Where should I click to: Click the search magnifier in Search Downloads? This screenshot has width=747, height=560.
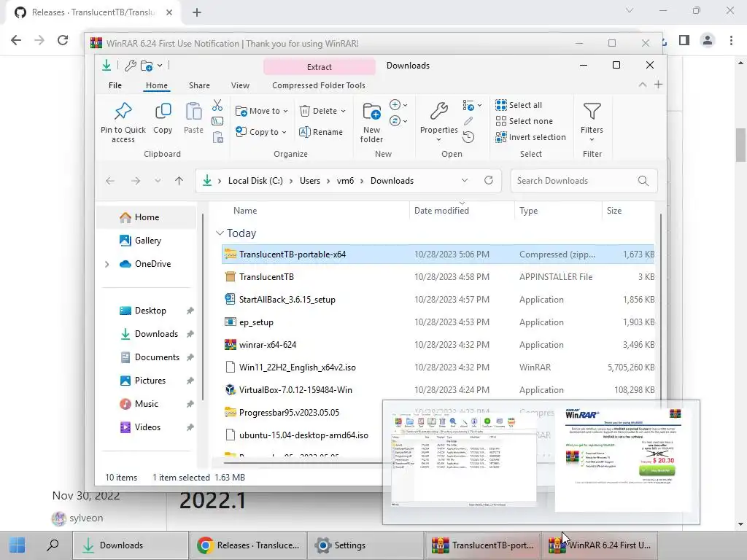point(643,181)
